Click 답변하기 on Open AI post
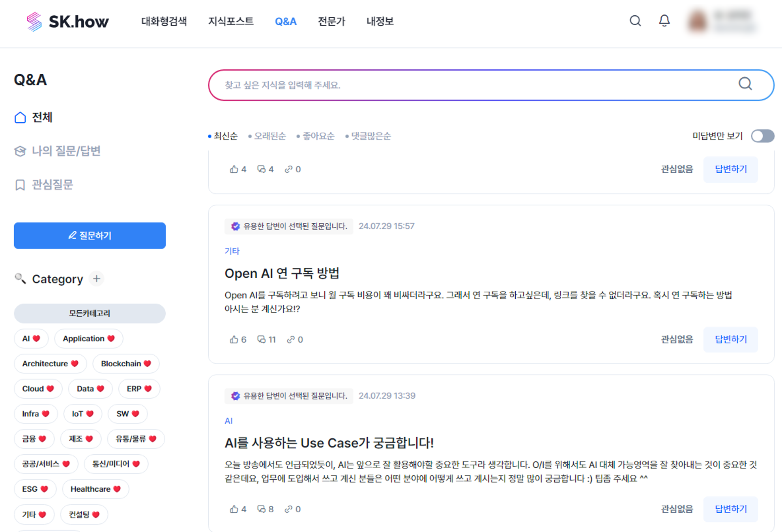782x532 pixels. [730, 340]
